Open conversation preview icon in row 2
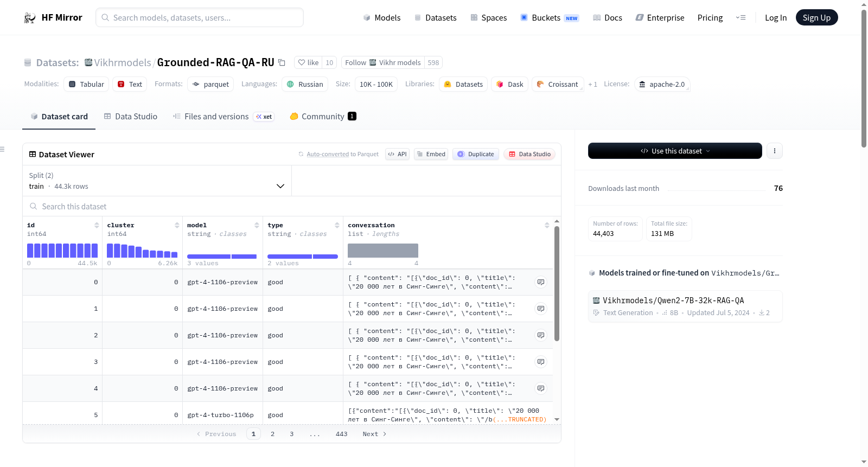The height and width of the screenshot is (467, 868). point(541,335)
